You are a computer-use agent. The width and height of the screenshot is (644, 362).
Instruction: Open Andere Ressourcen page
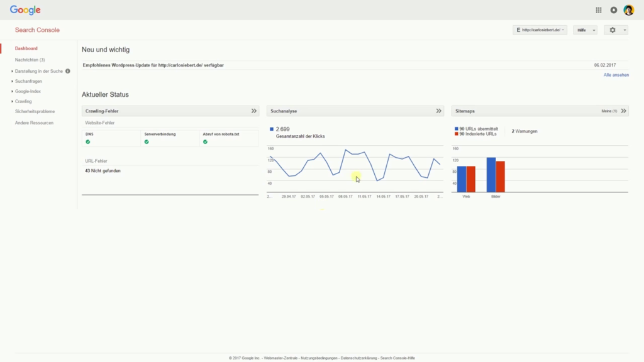coord(34,123)
